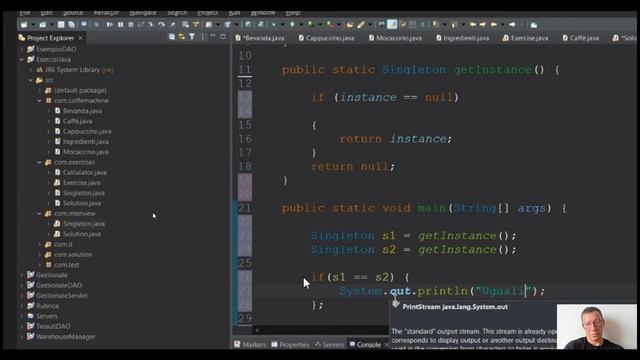The height and width of the screenshot is (360, 640).
Task: Click the Previous Annotation toolbar icon
Action: pos(454,25)
